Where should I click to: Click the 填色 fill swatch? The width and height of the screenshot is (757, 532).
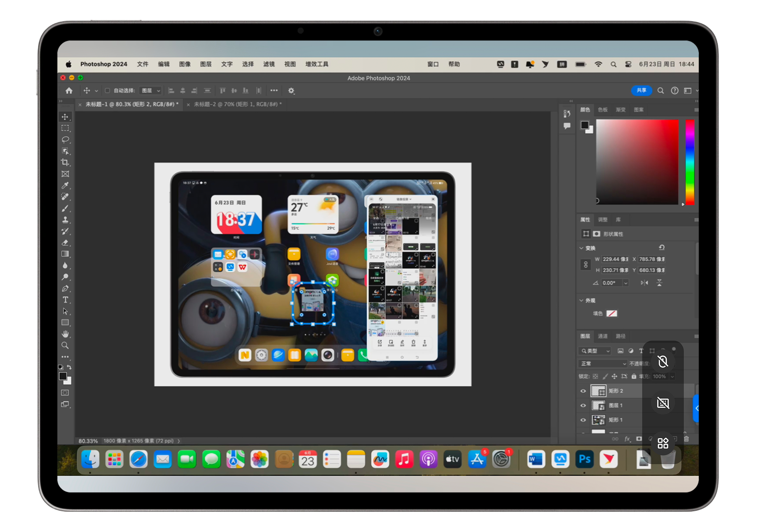tap(611, 313)
